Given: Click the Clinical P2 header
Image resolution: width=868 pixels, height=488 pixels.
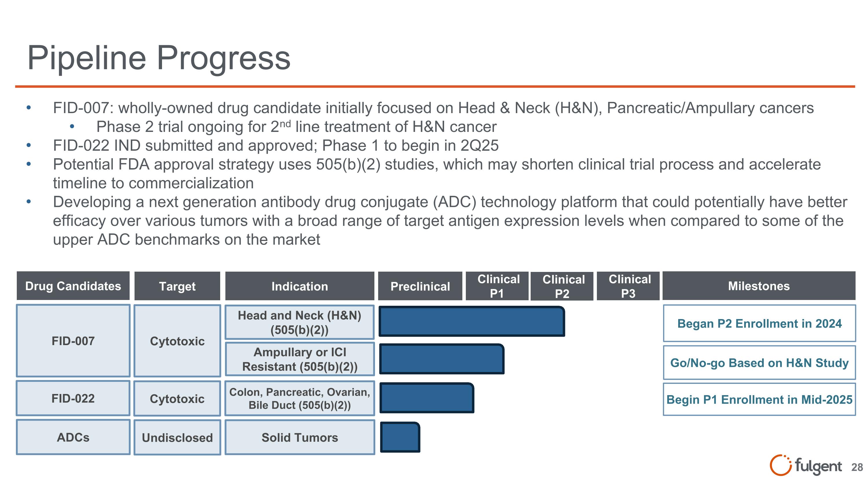Looking at the screenshot, I should (x=562, y=286).
